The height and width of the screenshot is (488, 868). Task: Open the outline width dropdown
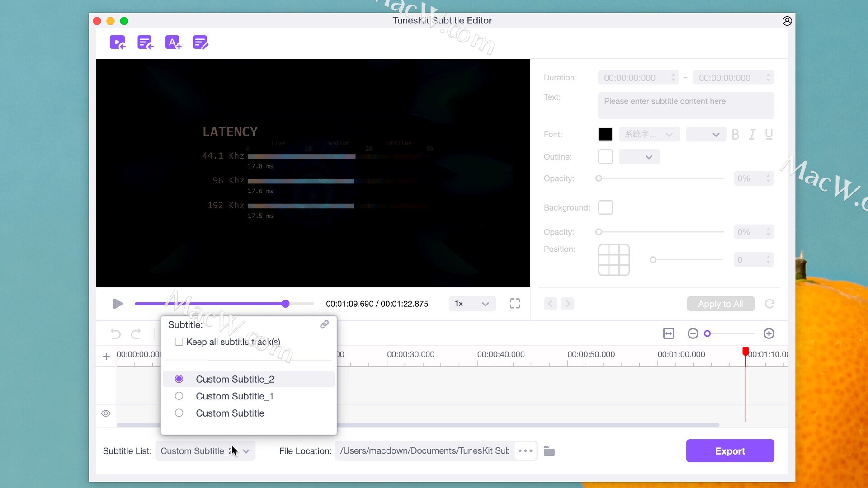[x=639, y=157]
